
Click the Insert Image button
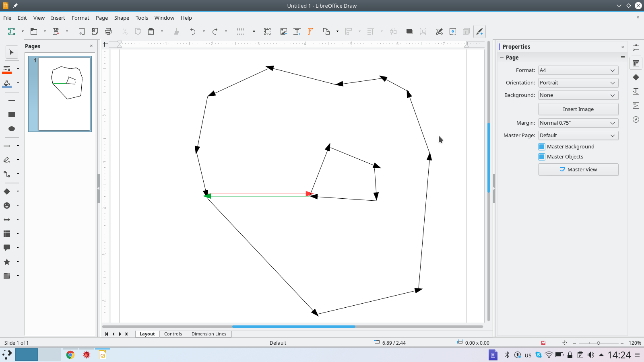click(x=578, y=109)
